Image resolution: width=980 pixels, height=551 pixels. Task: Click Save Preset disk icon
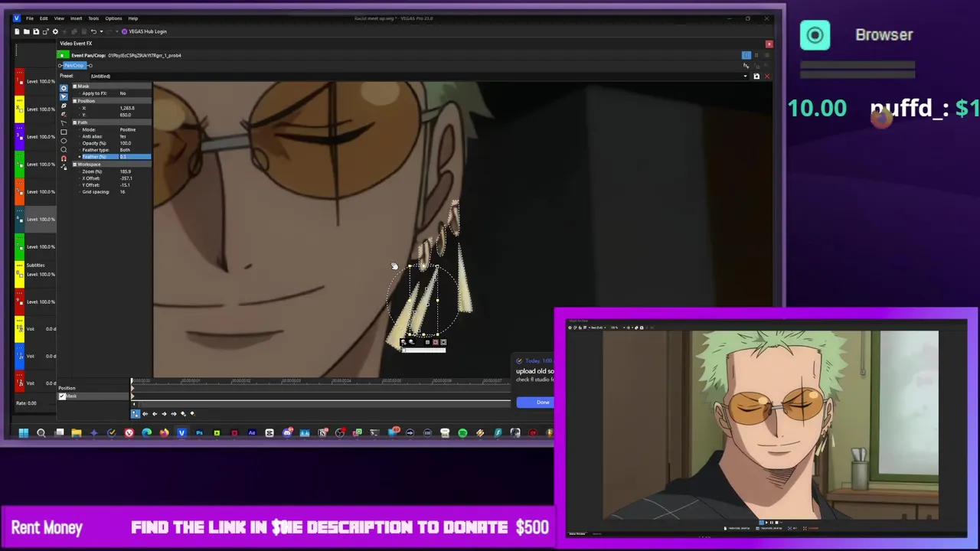click(756, 77)
